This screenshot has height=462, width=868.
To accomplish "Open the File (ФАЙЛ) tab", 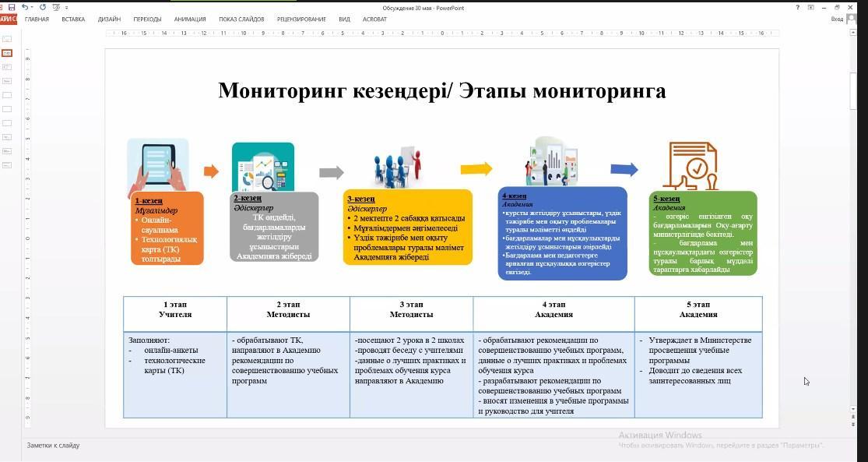I will coord(9,19).
